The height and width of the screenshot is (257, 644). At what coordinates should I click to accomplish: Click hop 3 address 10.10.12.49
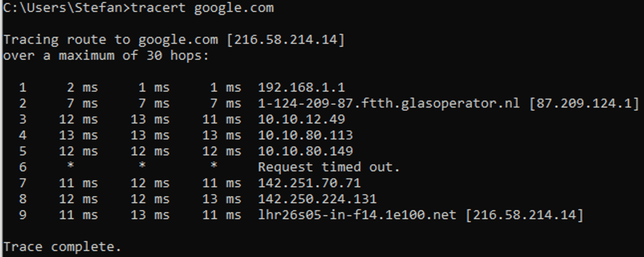pyautogui.click(x=301, y=119)
